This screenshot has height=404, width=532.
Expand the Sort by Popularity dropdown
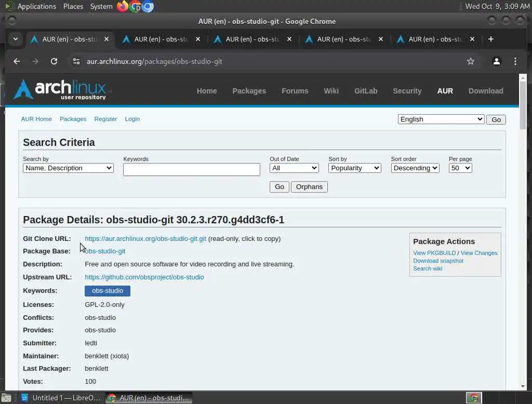pos(354,168)
